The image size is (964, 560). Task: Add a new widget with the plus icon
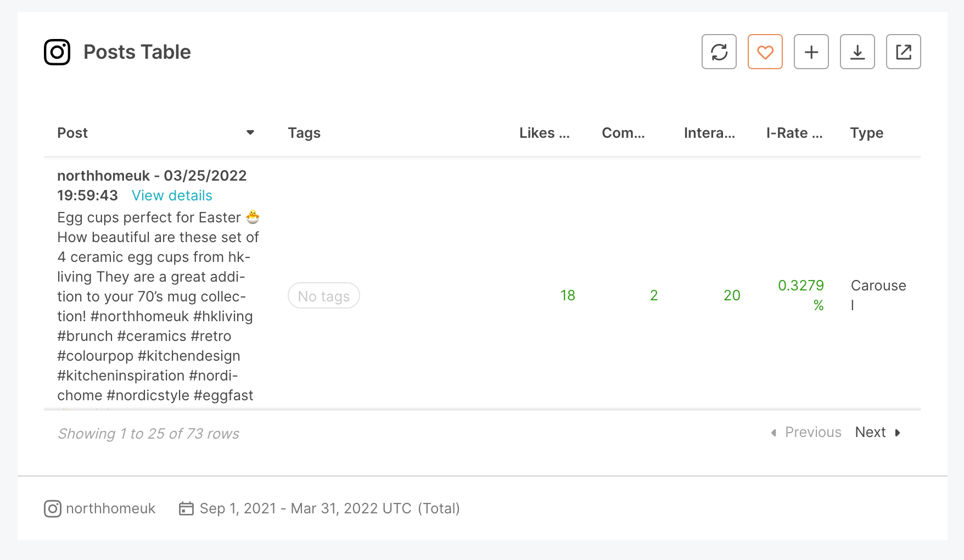(x=811, y=52)
